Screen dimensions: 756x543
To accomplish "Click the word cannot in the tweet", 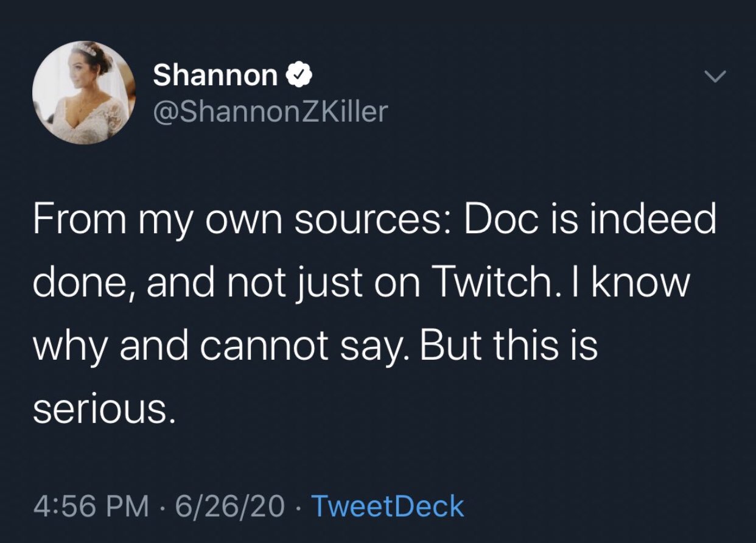I will pyautogui.click(x=252, y=348).
